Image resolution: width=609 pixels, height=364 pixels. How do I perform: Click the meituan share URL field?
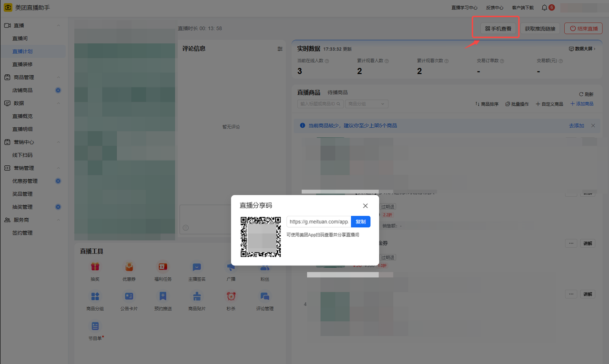click(319, 222)
